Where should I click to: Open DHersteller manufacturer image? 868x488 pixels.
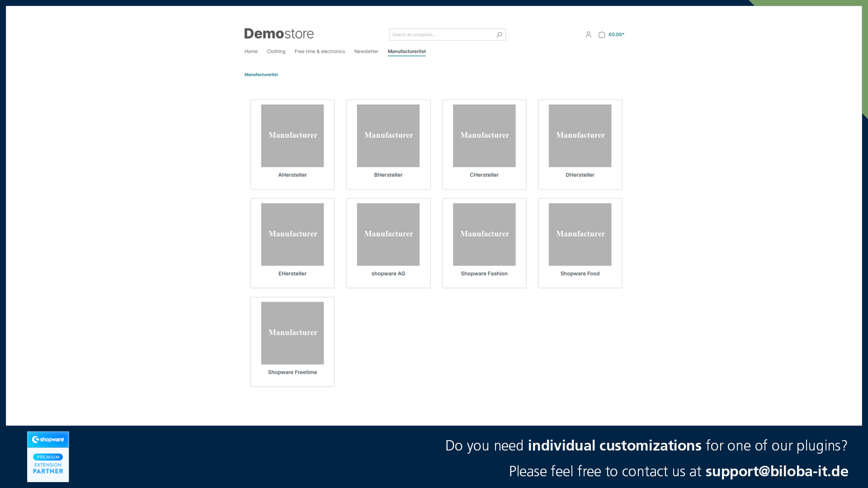point(580,136)
